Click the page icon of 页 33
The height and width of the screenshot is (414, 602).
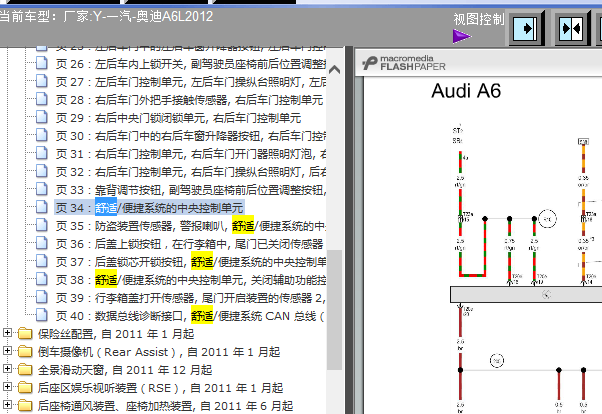[41, 189]
